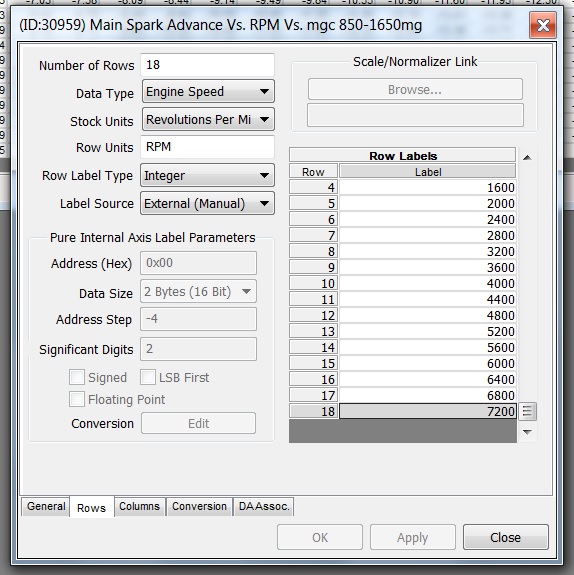This screenshot has height=575, width=574.
Task: Click the Row Labels scroll down arrow
Action: [x=527, y=432]
